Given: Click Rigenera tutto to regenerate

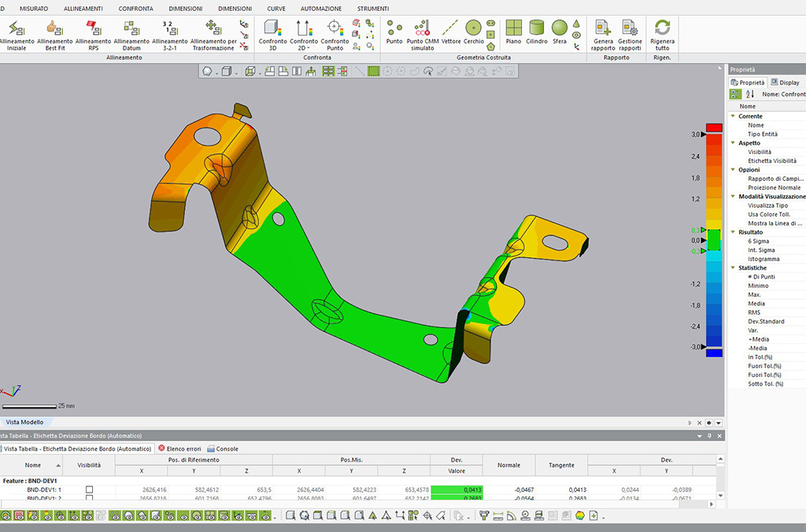Looking at the screenshot, I should pos(662,35).
